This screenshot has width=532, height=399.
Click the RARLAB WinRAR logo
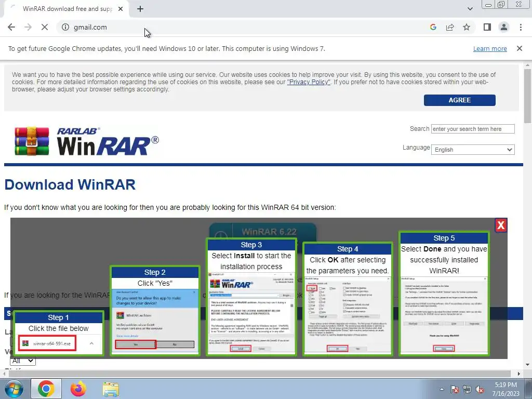click(x=87, y=141)
